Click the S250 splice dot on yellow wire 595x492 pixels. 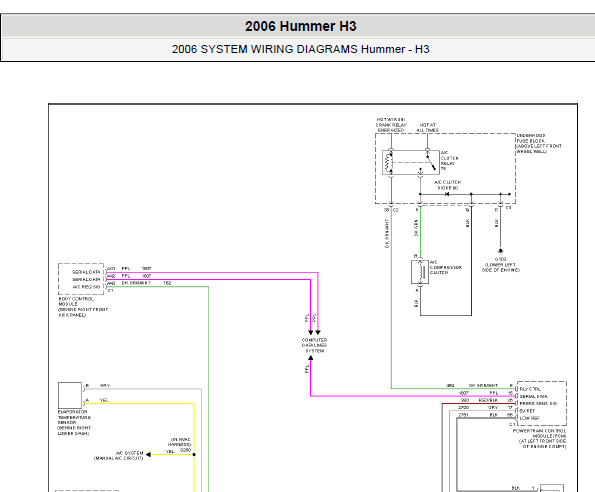click(194, 454)
